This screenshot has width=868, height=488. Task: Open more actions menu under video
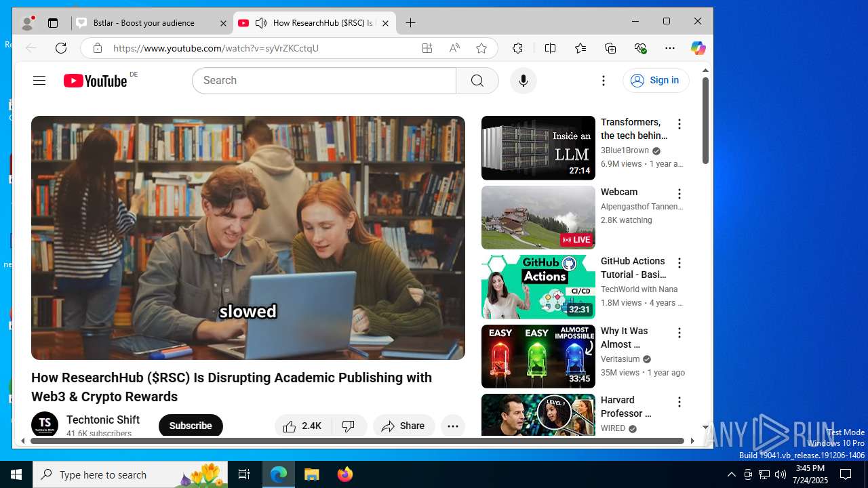coord(453,426)
